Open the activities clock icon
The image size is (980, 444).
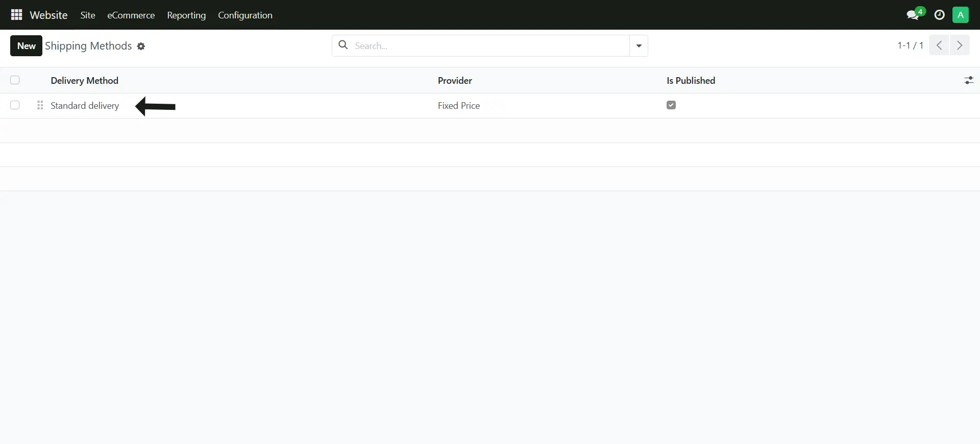tap(939, 15)
